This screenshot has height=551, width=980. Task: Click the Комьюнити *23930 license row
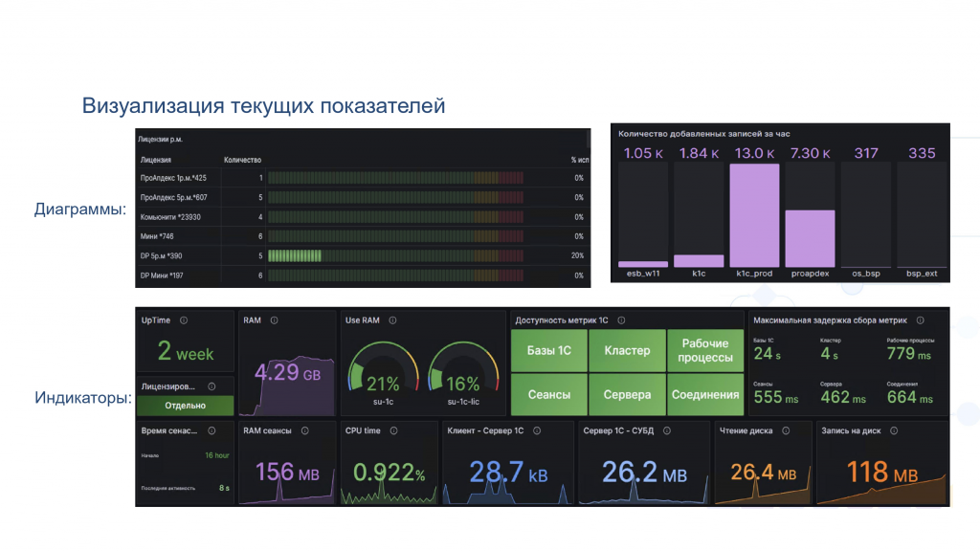coord(363,217)
